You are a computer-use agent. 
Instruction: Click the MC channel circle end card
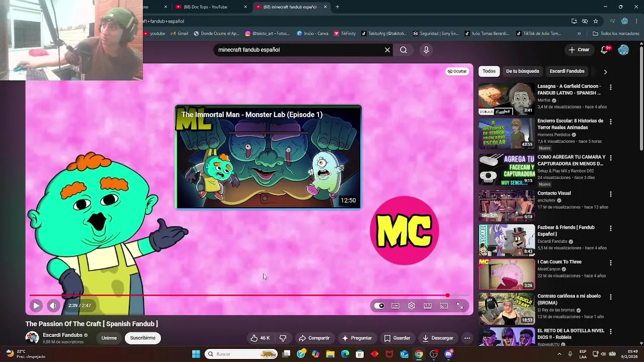tap(405, 231)
